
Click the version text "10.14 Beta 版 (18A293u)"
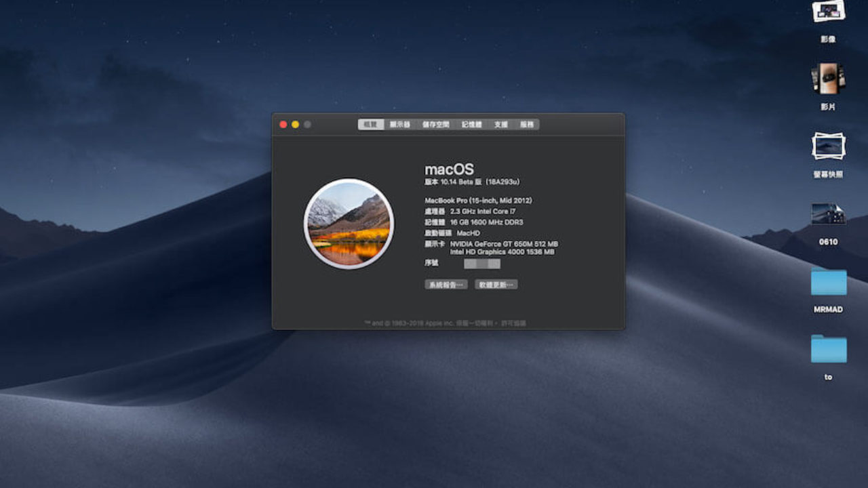tap(480, 182)
